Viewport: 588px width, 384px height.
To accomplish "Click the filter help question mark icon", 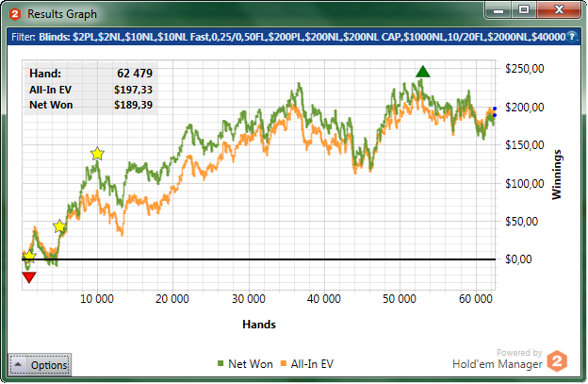I will pos(571,37).
